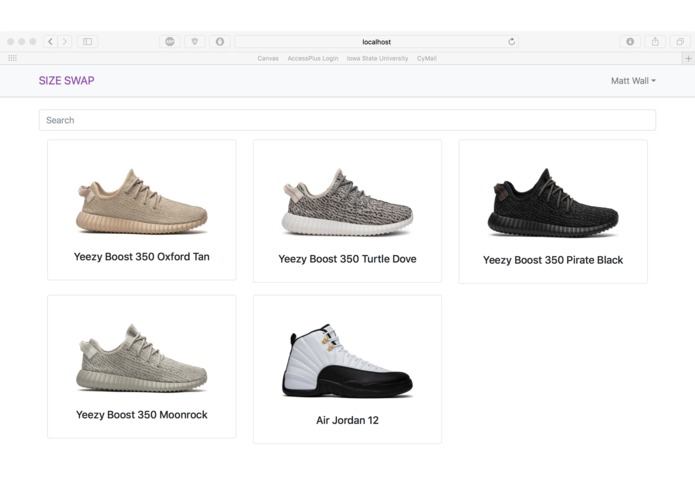Click the SIZE SWAP logo link
This screenshot has width=695, height=494.
pyautogui.click(x=66, y=81)
